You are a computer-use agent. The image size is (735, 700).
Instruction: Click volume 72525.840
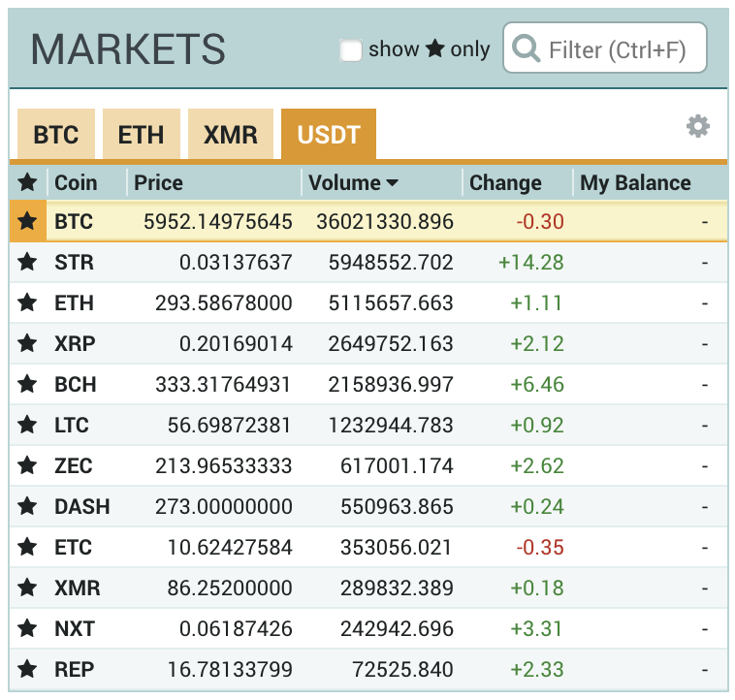point(402,670)
